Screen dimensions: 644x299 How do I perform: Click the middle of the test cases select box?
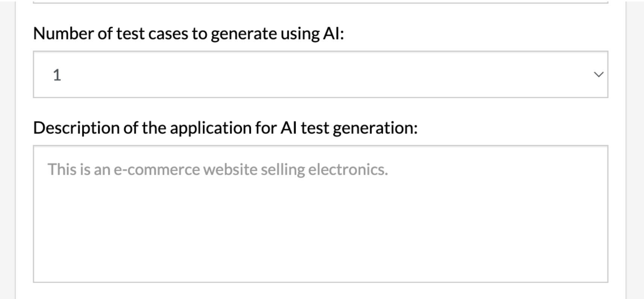(x=320, y=75)
